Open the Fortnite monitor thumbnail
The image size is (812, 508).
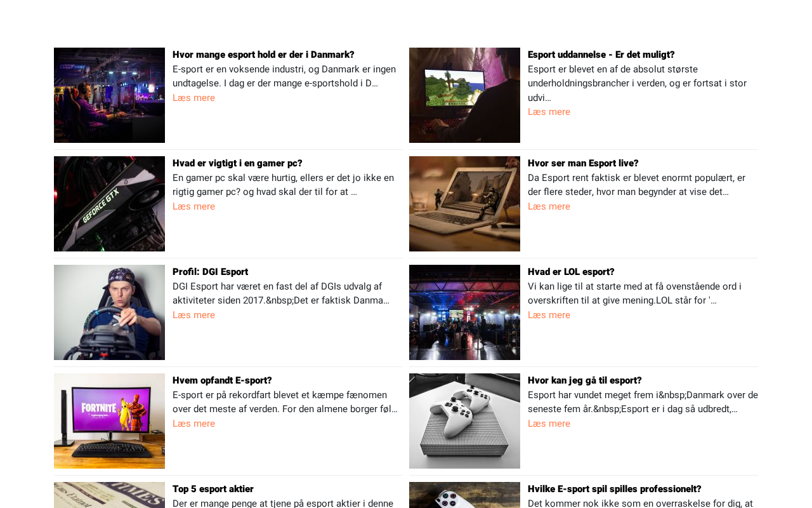109,421
